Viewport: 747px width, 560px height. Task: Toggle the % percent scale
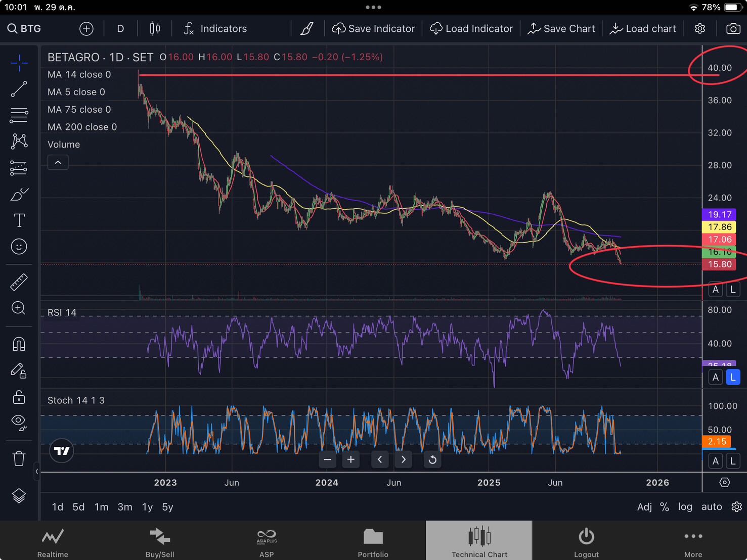[x=665, y=507]
